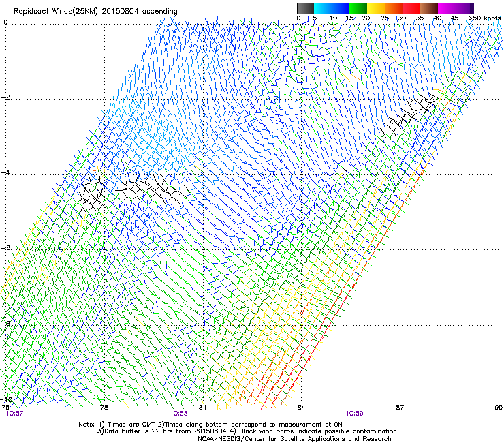Click the purple '10:59' time label

[x=355, y=414]
